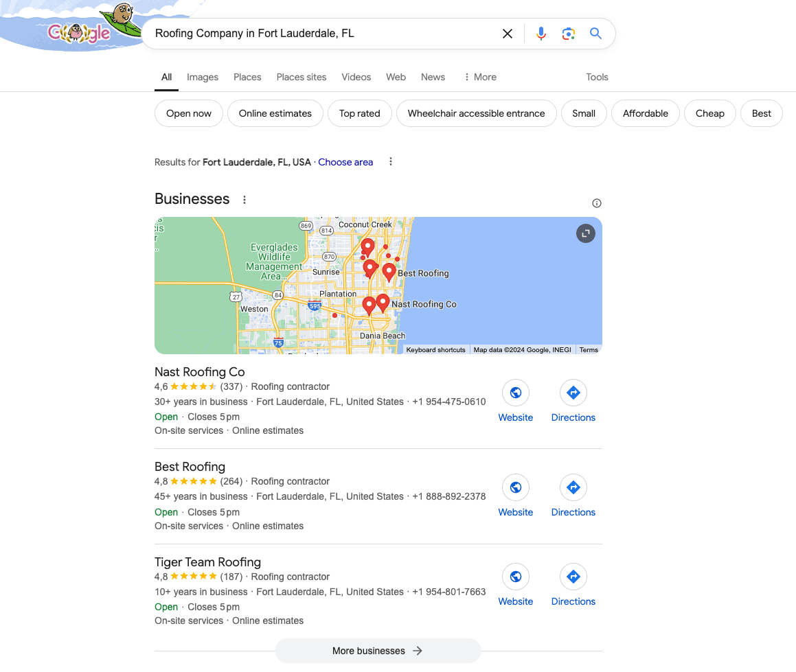The width and height of the screenshot is (796, 672).
Task: Toggle the Top rated filter chip
Action: [359, 113]
